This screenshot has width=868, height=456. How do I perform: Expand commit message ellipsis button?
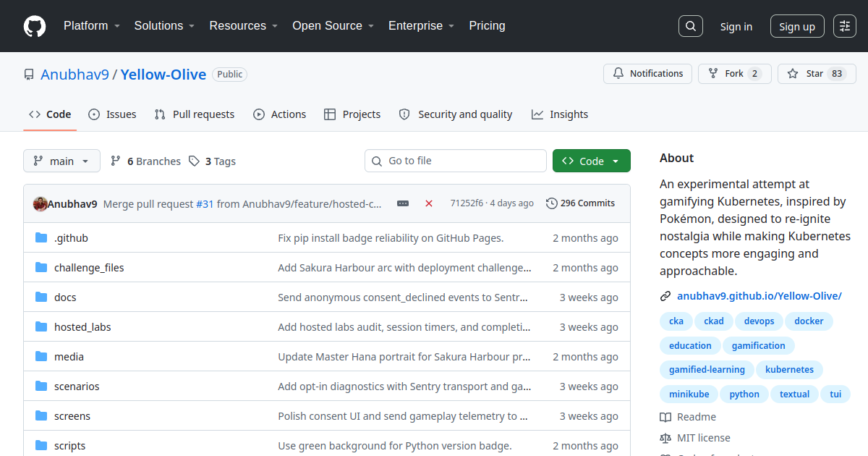(x=403, y=203)
